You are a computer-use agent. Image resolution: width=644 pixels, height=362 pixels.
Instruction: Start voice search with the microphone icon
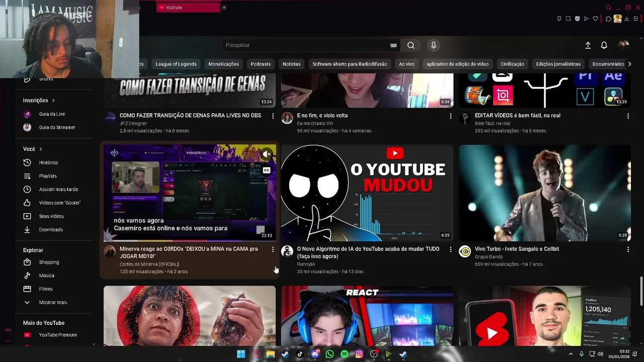point(434,45)
